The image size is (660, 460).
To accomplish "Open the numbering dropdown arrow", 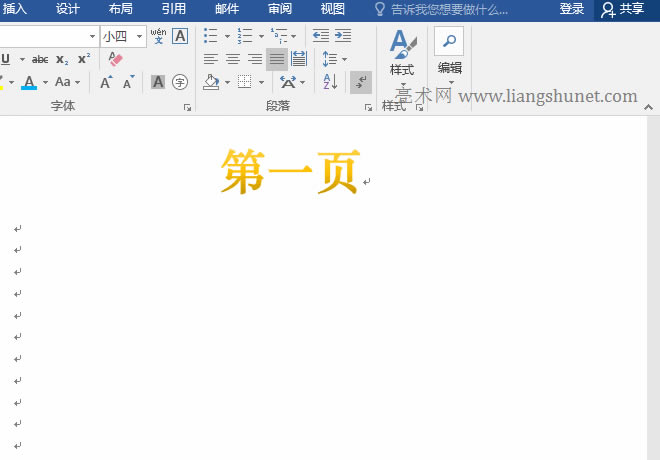I will (x=261, y=36).
